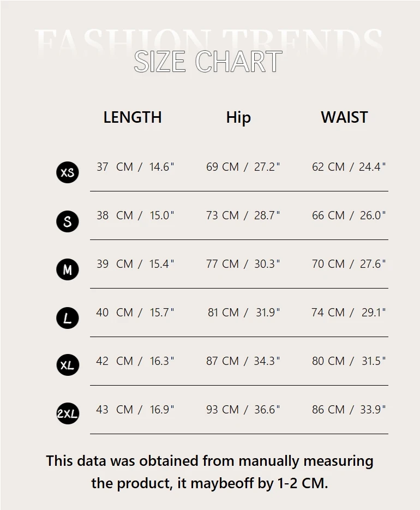Click the manual measuring disclaimer text
The width and height of the screenshot is (420, 510).
click(209, 472)
